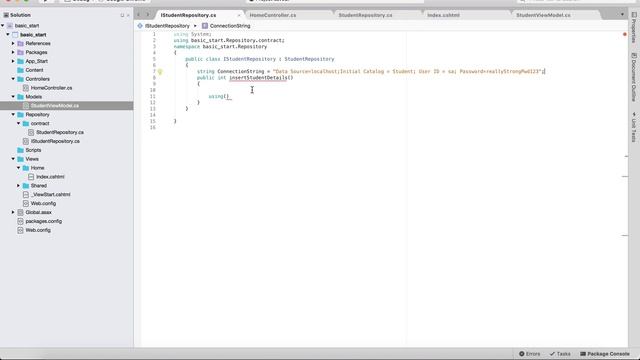Collapse the contract subfolder
Viewport: 640px width, 360px height.
18,123
